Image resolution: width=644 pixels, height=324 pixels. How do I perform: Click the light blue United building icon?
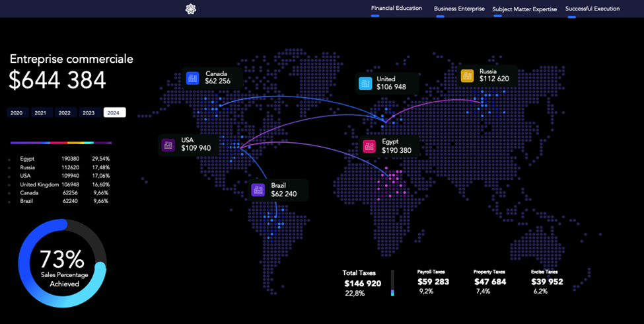tap(365, 83)
